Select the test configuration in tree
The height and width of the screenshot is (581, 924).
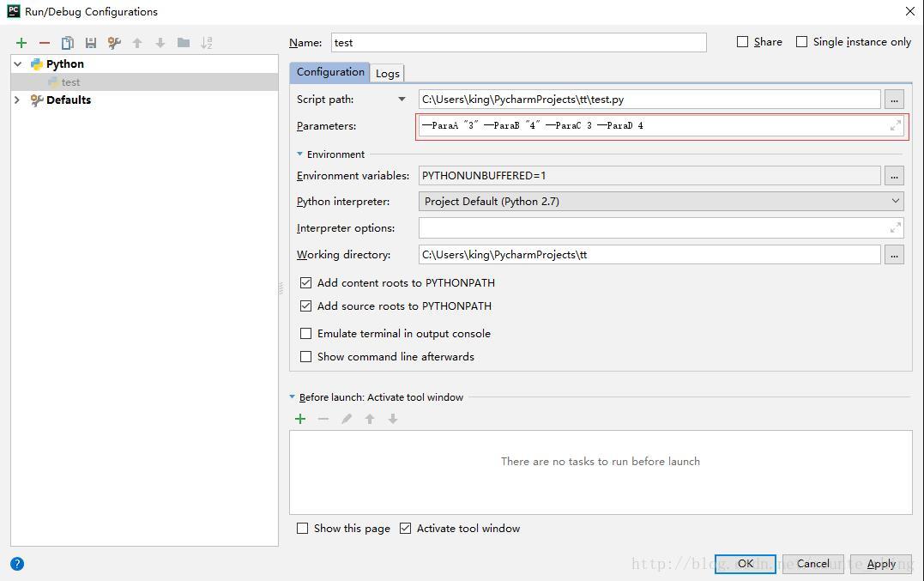pyautogui.click(x=144, y=82)
